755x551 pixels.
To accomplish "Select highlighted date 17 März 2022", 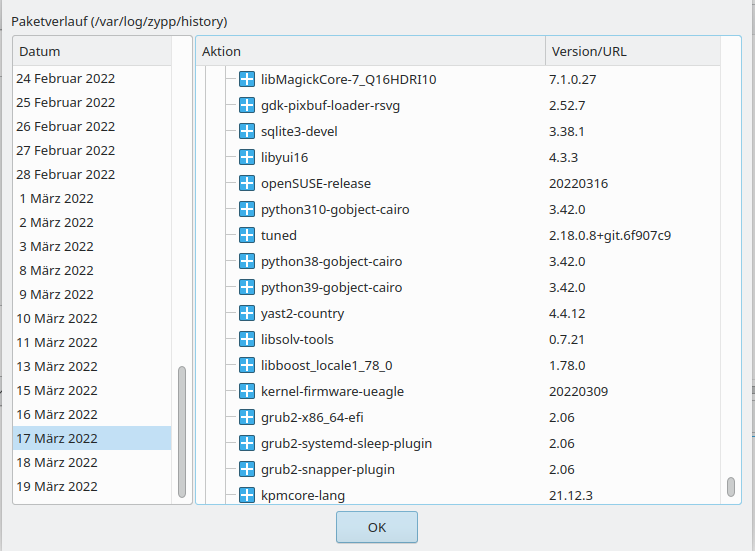I will (x=92, y=438).
